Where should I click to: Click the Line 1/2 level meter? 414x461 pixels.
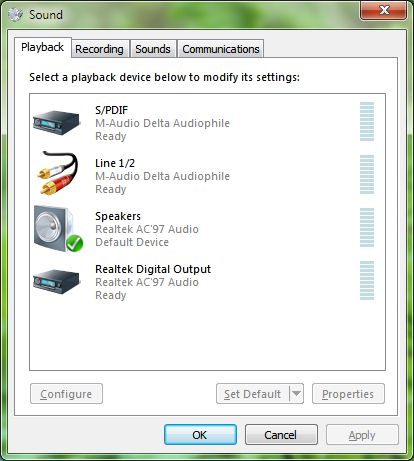367,174
